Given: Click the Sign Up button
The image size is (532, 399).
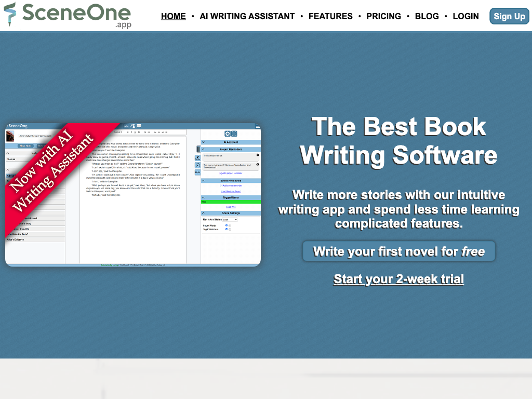Looking at the screenshot, I should pyautogui.click(x=509, y=16).
